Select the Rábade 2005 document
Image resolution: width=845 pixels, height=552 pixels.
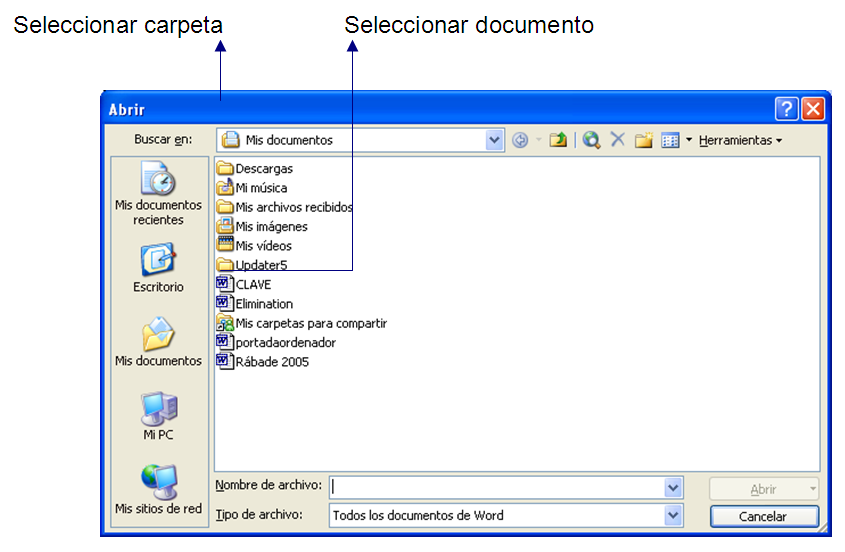coord(270,362)
